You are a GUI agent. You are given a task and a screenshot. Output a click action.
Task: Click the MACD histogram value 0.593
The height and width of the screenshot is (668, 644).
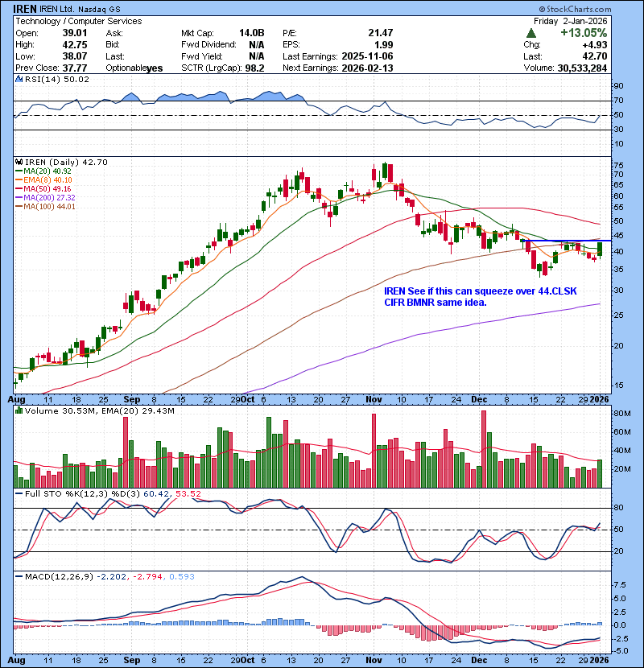tap(182, 577)
